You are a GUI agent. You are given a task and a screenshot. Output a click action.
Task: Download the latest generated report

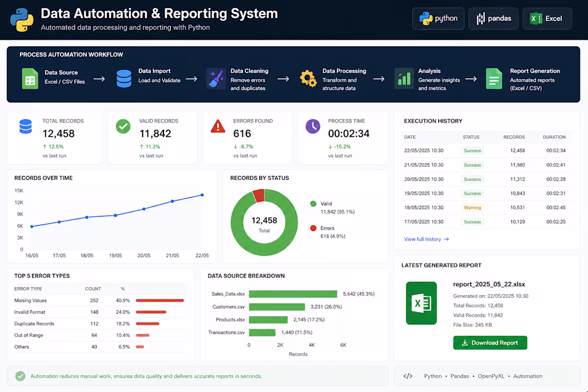[x=490, y=342]
